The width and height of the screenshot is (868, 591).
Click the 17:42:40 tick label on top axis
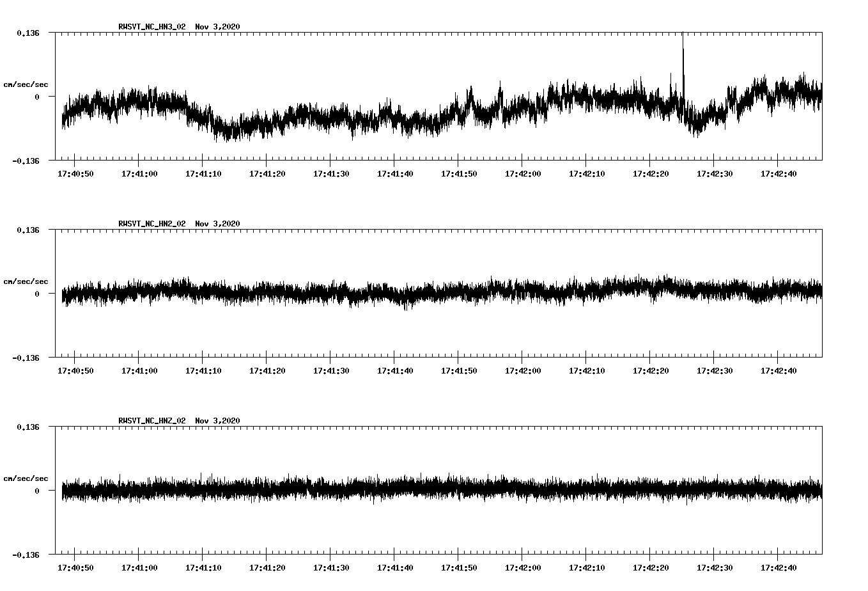[779, 173]
